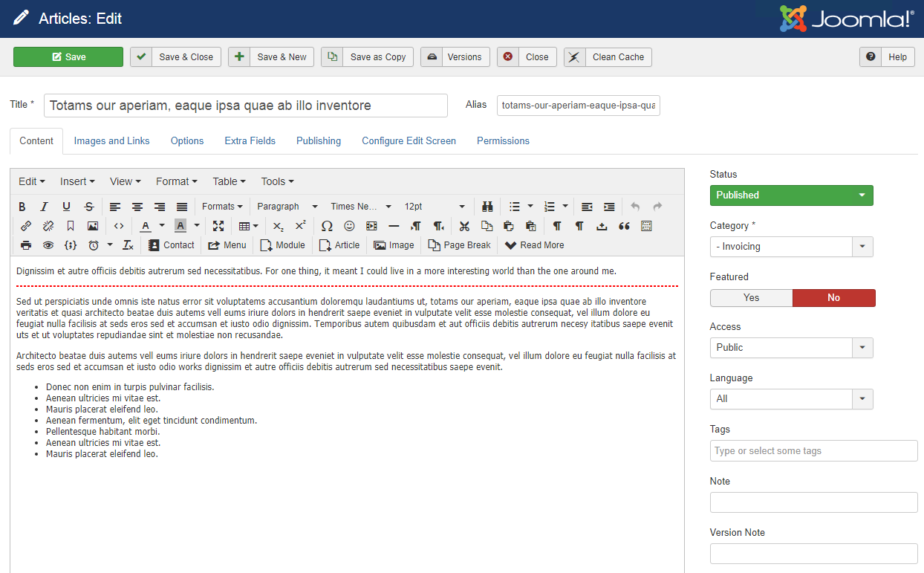The width and height of the screenshot is (924, 573).
Task: Remove link with unlink icon
Action: (x=48, y=226)
